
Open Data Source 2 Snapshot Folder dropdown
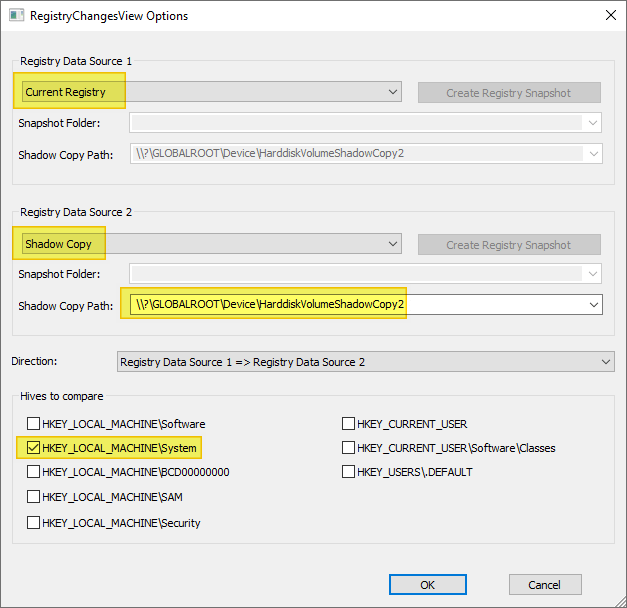(x=593, y=274)
